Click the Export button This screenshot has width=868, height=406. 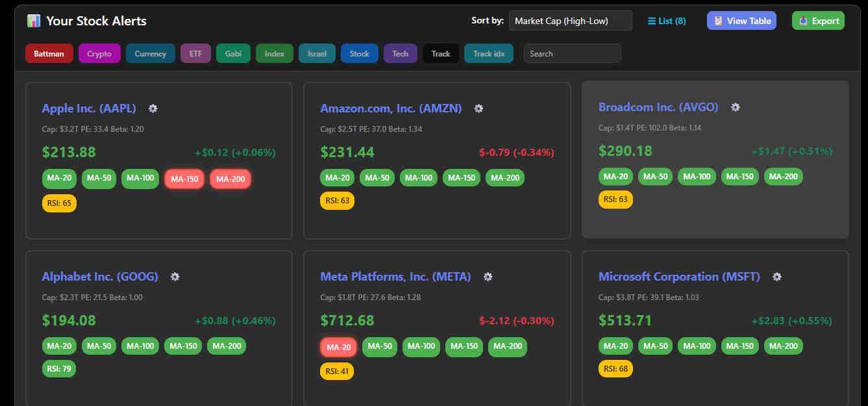coord(818,21)
